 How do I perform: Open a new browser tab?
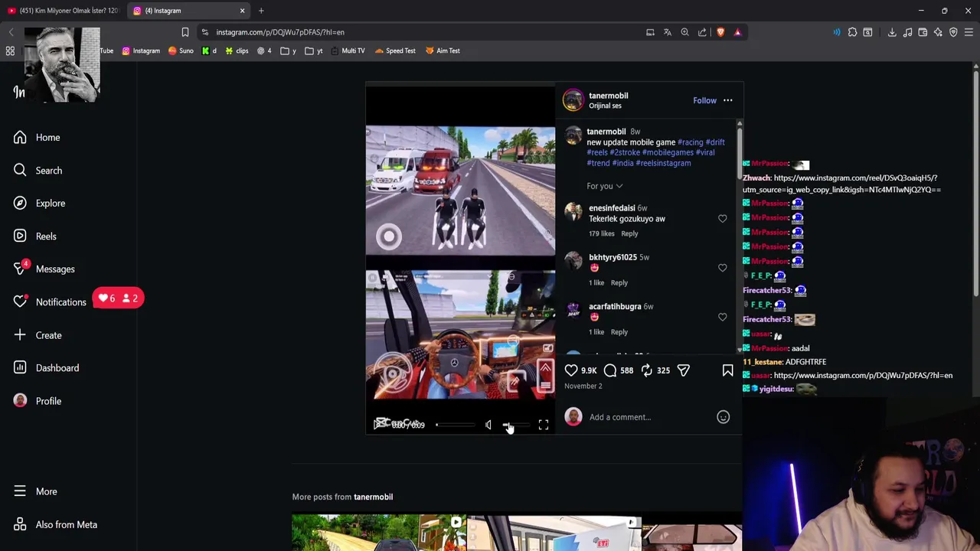(261, 11)
